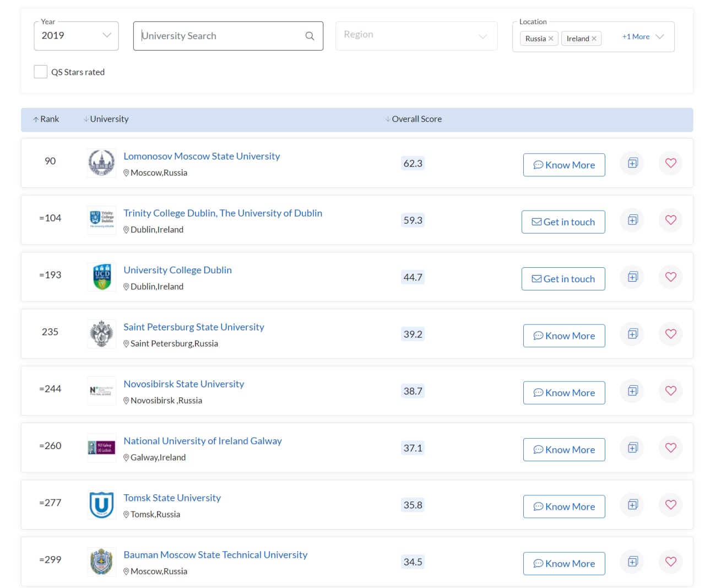The image size is (705, 588).
Task: Click Know More for Lomonosov Moscow State
Action: pyautogui.click(x=564, y=165)
